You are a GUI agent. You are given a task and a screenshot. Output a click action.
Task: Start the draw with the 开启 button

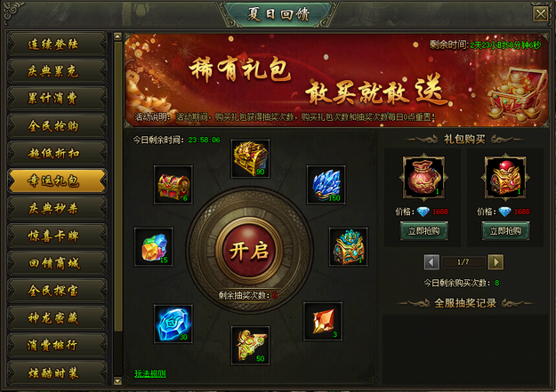pyautogui.click(x=249, y=251)
